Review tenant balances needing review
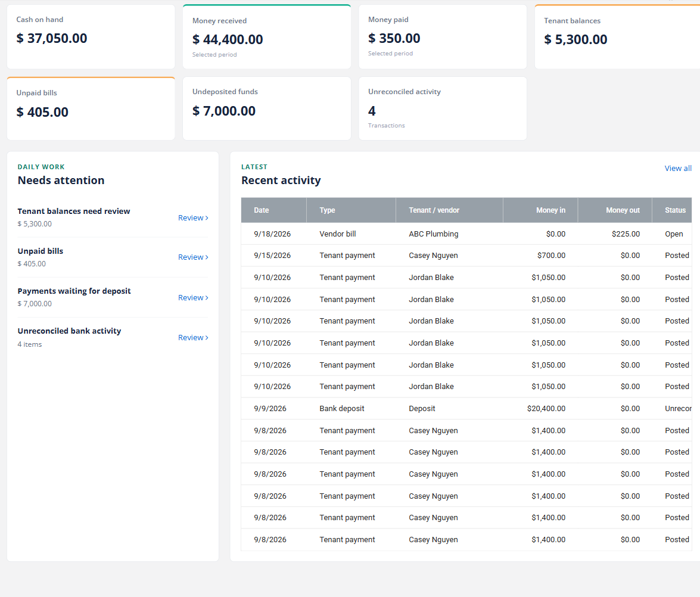 [x=193, y=217]
